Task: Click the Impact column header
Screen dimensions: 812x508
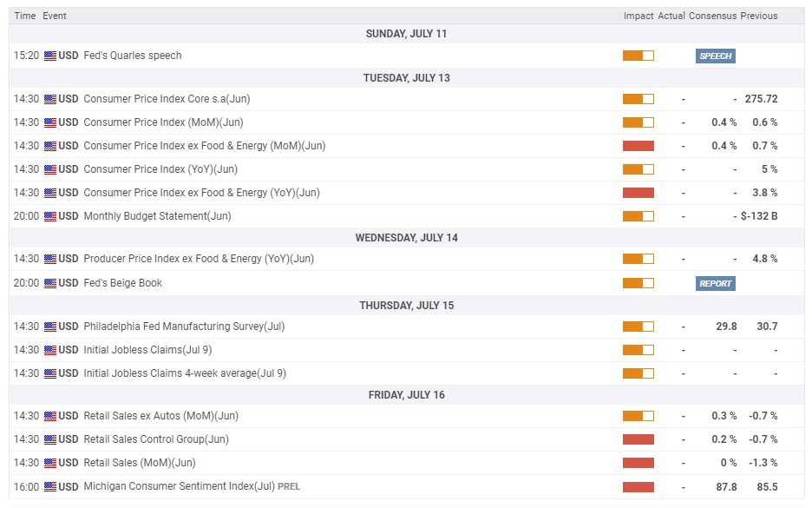Action: (x=638, y=16)
